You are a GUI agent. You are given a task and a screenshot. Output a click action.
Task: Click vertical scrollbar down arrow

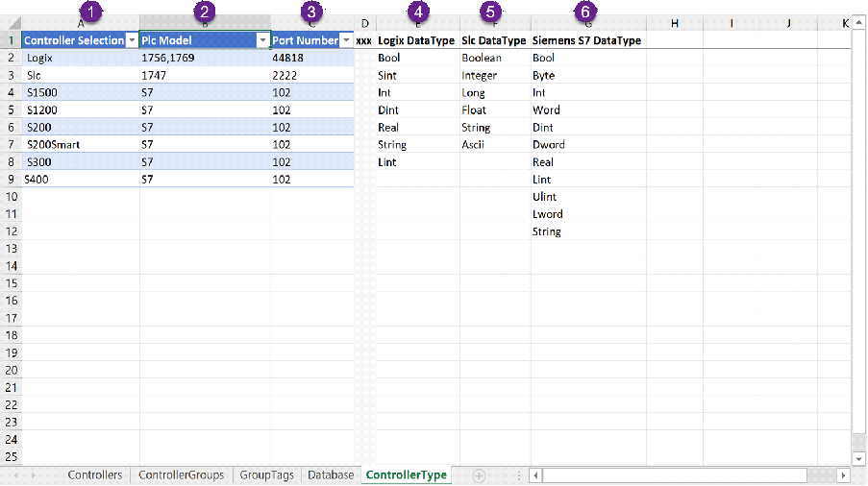[858, 458]
